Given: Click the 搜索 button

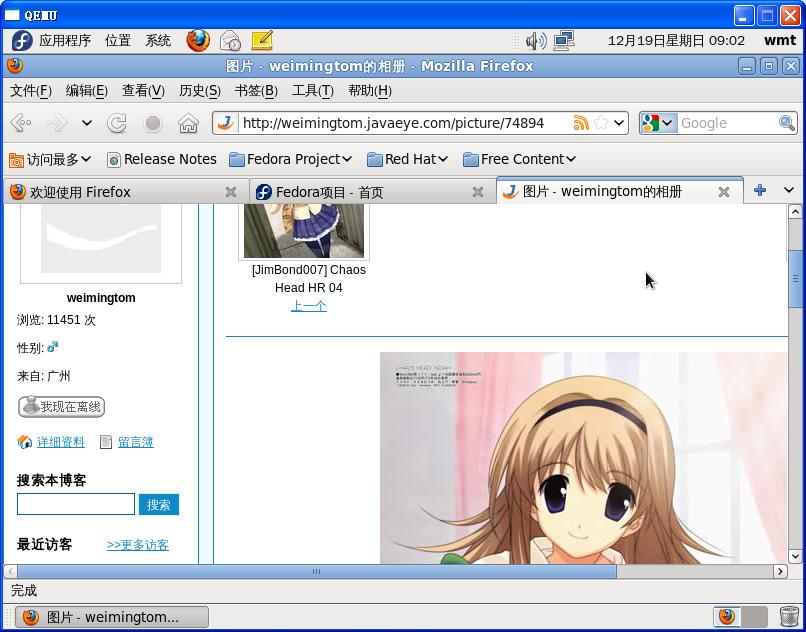Looking at the screenshot, I should [159, 504].
